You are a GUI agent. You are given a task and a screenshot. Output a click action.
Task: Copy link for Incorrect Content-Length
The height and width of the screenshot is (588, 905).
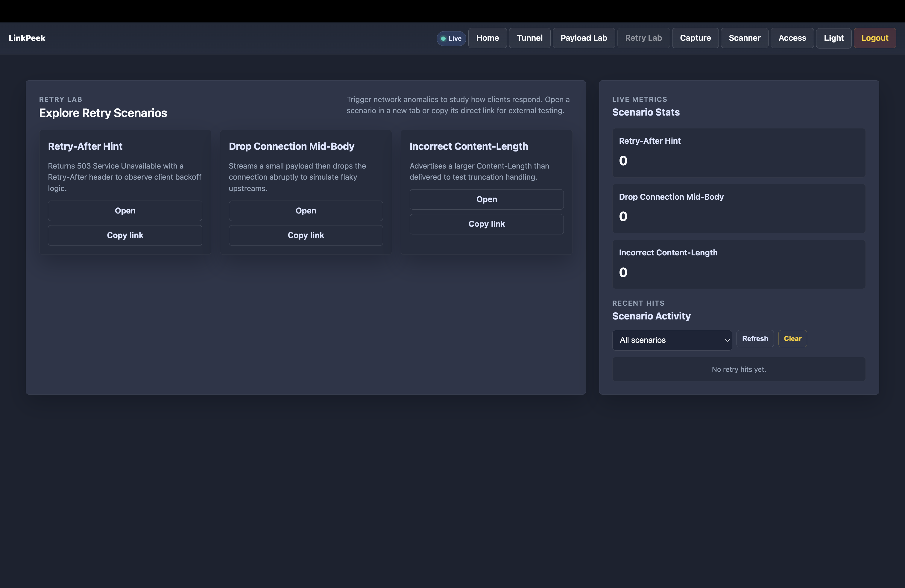click(x=486, y=224)
